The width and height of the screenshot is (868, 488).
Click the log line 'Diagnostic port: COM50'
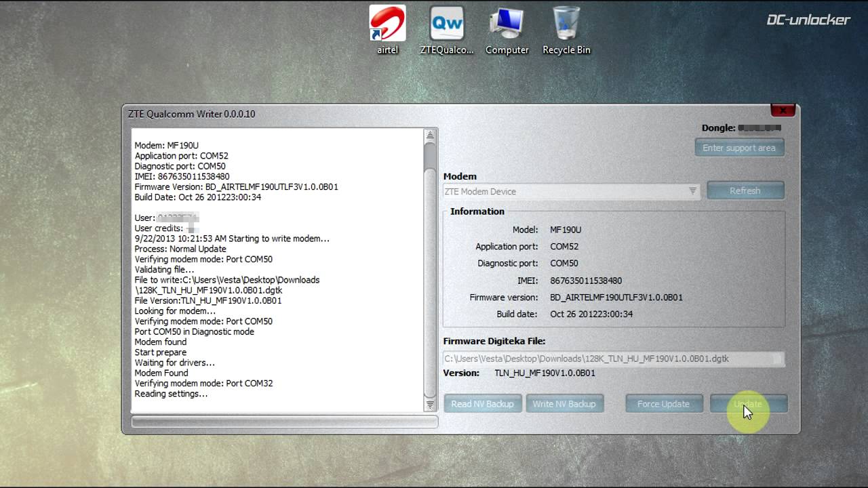point(180,166)
